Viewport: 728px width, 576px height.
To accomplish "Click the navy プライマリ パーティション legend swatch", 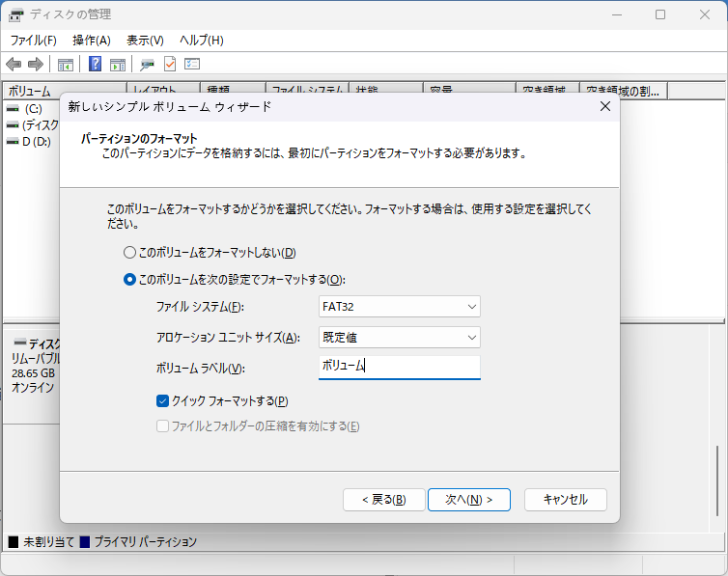I will click(85, 542).
